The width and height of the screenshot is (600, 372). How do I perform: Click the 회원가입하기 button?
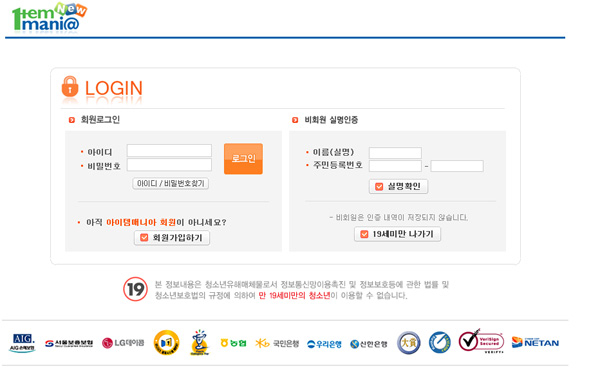pyautogui.click(x=172, y=238)
